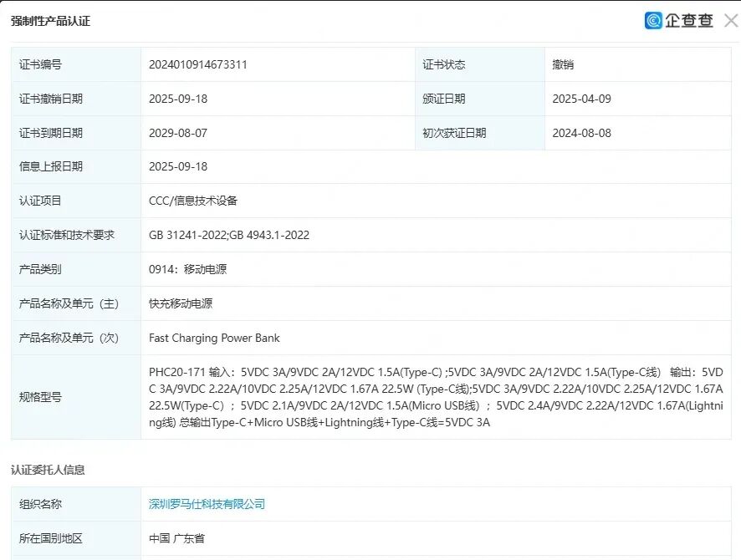The image size is (741, 560).
Task: Select the PHC20-171 specification text
Action: tap(436, 397)
